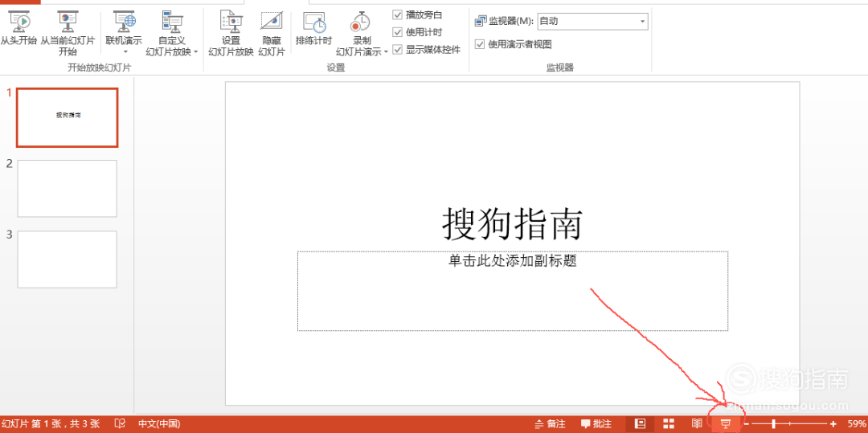Select slide 1 thumbnail
The image size is (868, 433).
click(x=67, y=117)
